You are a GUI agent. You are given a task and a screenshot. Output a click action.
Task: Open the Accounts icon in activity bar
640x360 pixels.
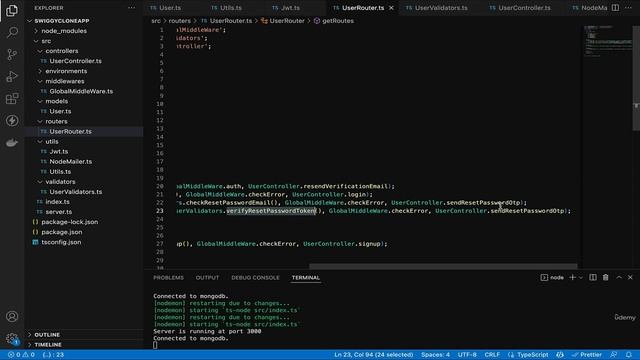point(12,316)
